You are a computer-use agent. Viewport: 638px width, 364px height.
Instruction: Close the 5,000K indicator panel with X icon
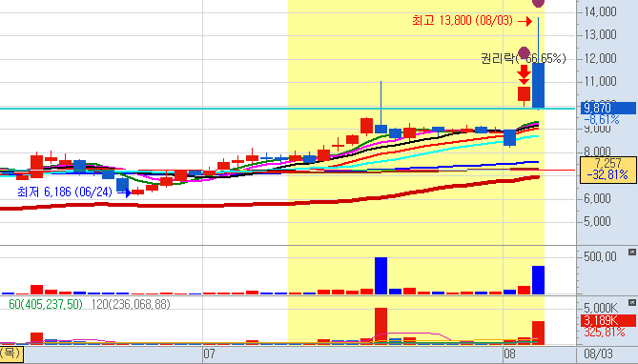click(x=632, y=303)
